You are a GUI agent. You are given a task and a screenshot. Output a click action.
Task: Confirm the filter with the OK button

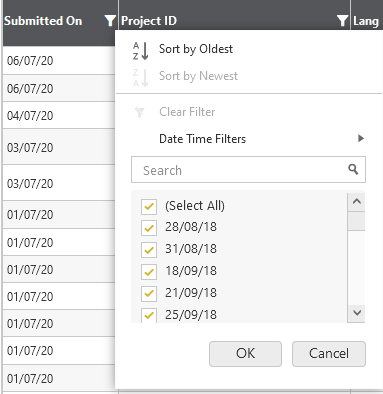(245, 354)
